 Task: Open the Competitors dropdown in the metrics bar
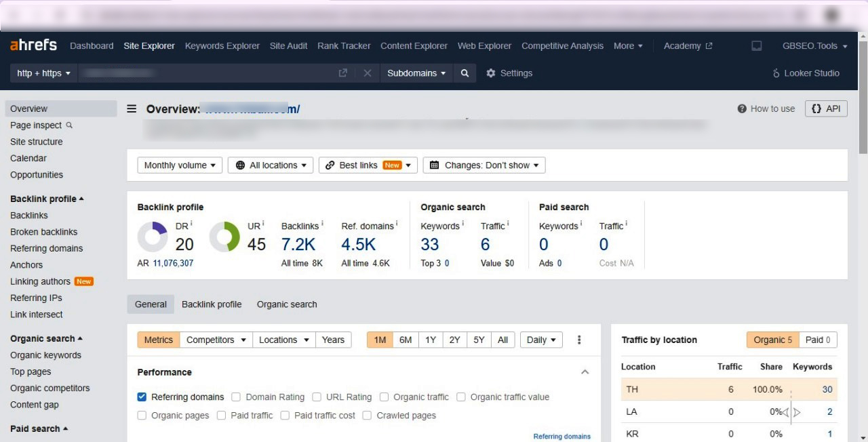[216, 340]
